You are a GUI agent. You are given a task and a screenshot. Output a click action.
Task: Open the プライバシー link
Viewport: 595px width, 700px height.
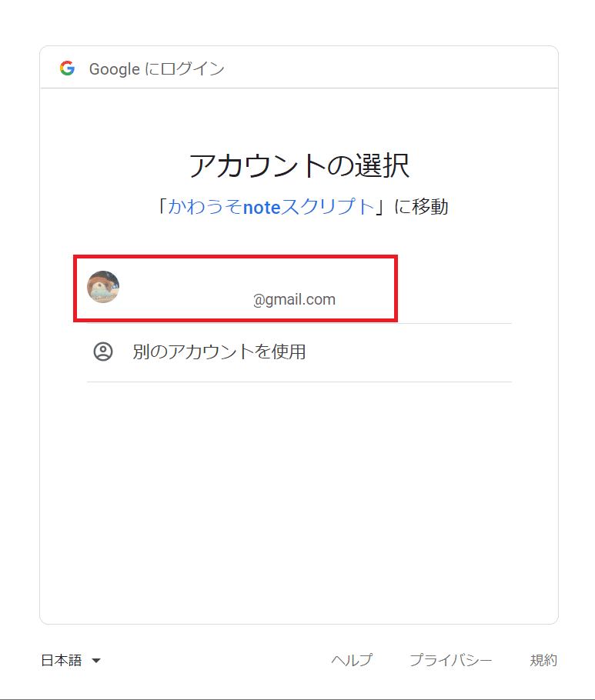[451, 660]
